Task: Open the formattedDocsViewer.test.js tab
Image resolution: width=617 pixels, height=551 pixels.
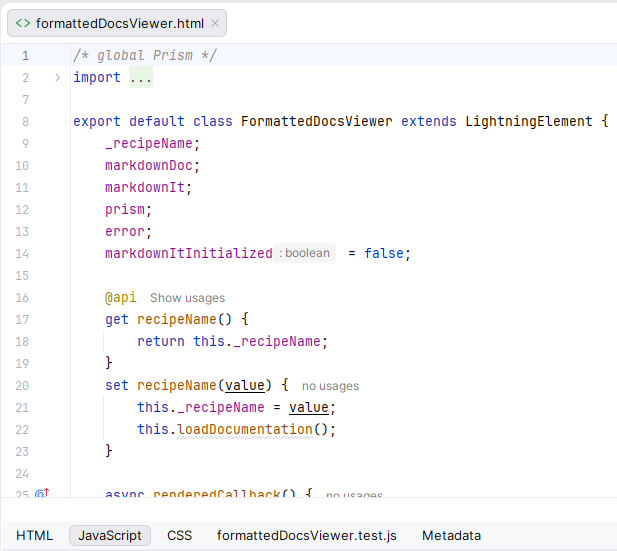Action: 307,535
